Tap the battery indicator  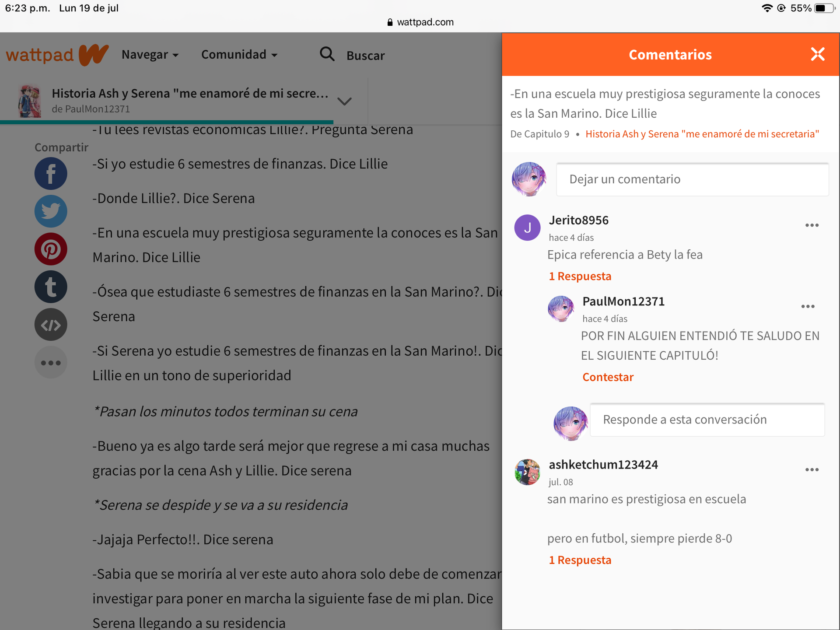click(825, 8)
